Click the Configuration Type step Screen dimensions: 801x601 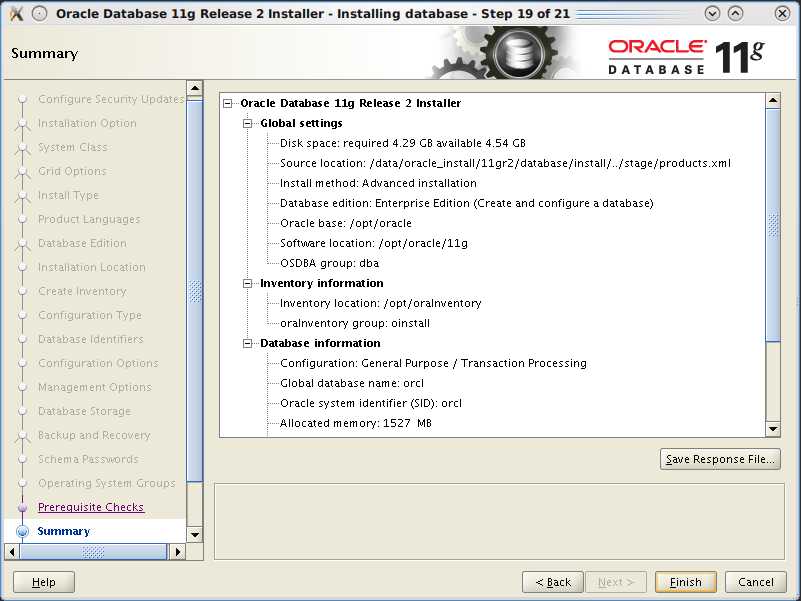point(90,315)
